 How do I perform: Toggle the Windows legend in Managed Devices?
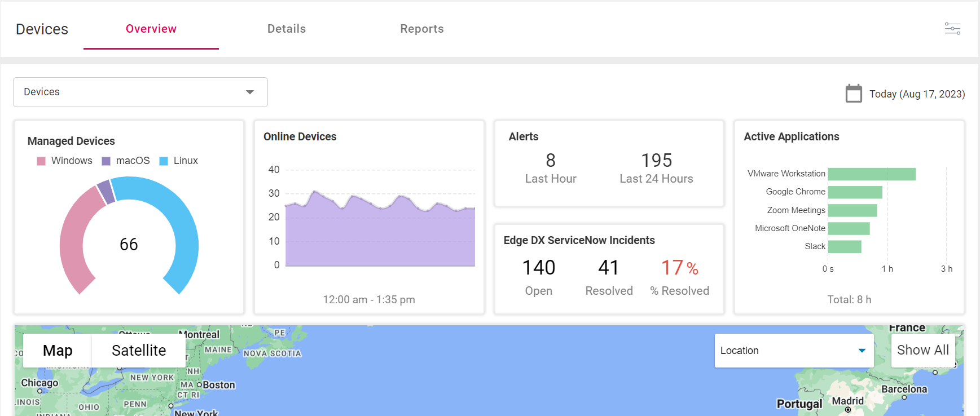(x=65, y=161)
